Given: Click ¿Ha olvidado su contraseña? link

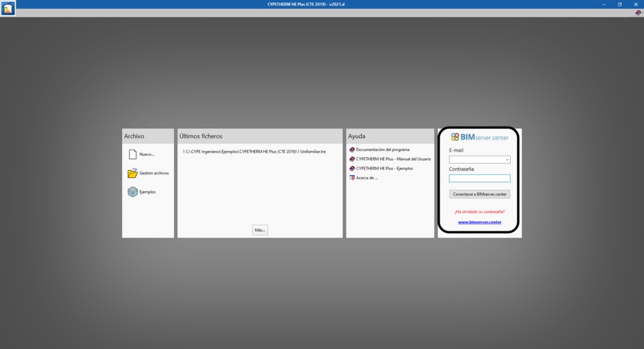Looking at the screenshot, I should click(x=480, y=212).
